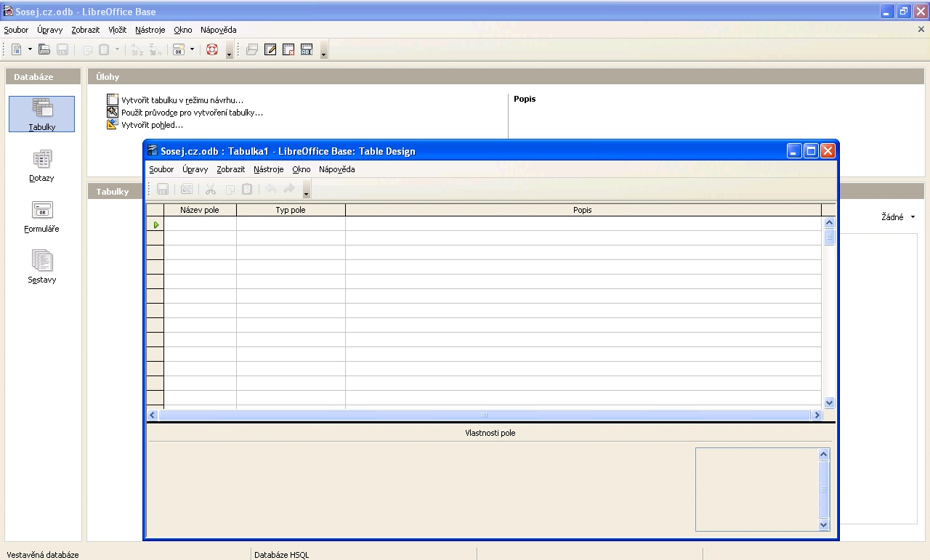Viewport: 930px width, 560px height.
Task: Click the horizontal scrollbar in table grid
Action: coord(485,415)
